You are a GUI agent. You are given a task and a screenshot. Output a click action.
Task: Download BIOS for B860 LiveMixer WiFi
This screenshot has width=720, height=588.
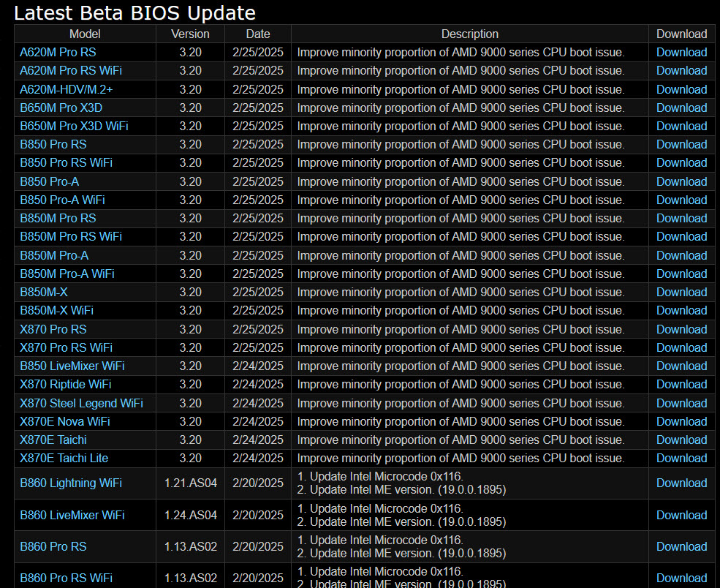click(681, 516)
